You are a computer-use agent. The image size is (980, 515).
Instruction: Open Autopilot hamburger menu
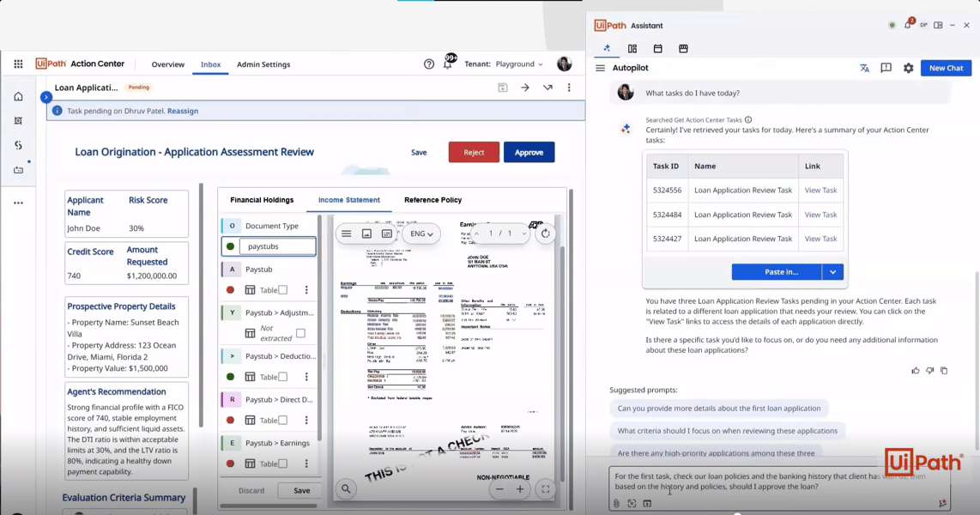600,68
